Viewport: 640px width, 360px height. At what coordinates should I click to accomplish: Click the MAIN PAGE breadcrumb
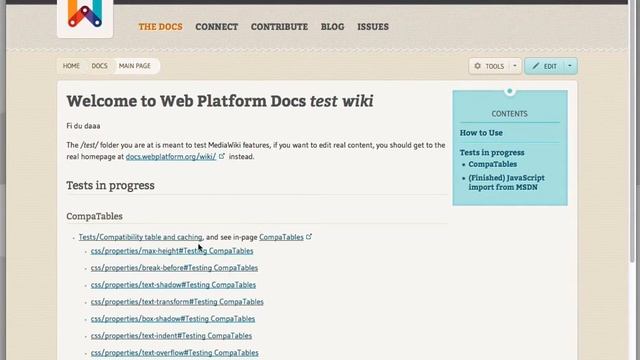pyautogui.click(x=135, y=66)
